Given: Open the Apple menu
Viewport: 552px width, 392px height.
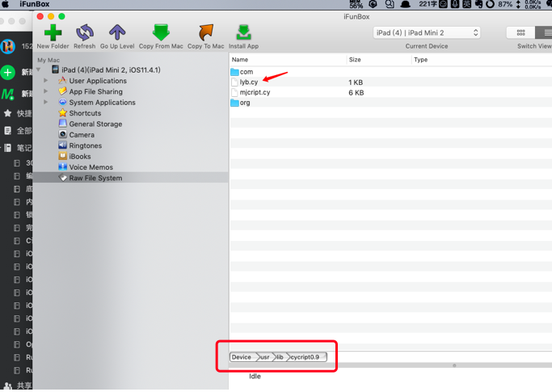Looking at the screenshot, I should click(6, 4).
